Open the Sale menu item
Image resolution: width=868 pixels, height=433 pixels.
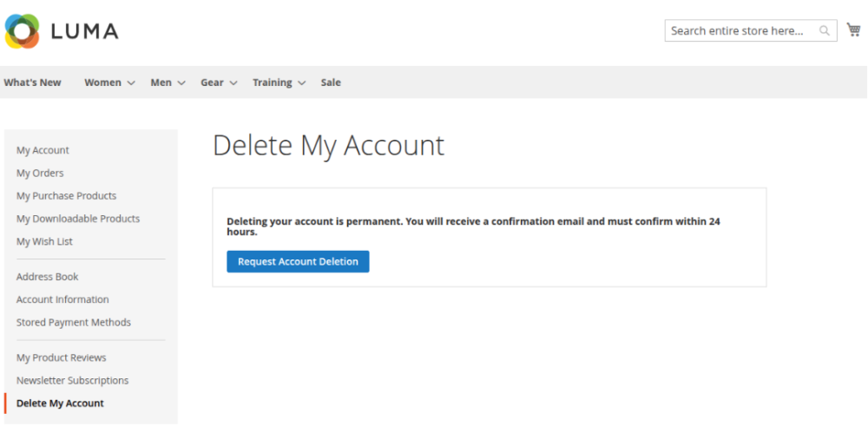click(x=331, y=82)
